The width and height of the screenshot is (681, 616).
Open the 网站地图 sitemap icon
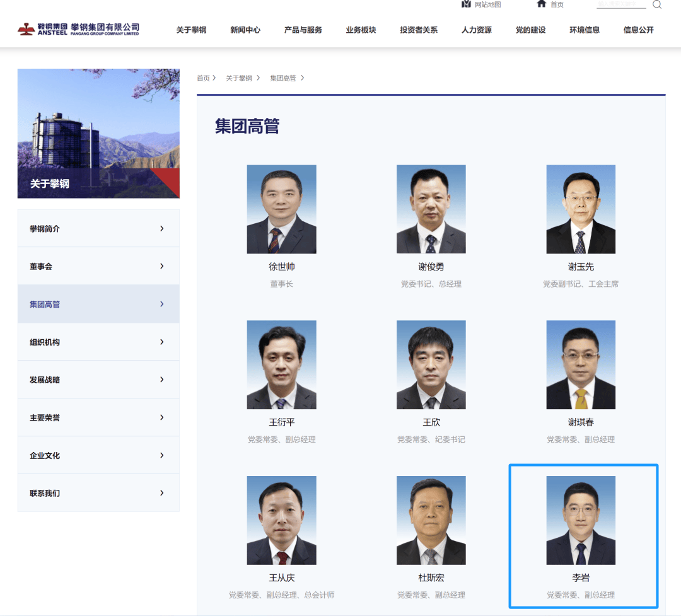[467, 4]
